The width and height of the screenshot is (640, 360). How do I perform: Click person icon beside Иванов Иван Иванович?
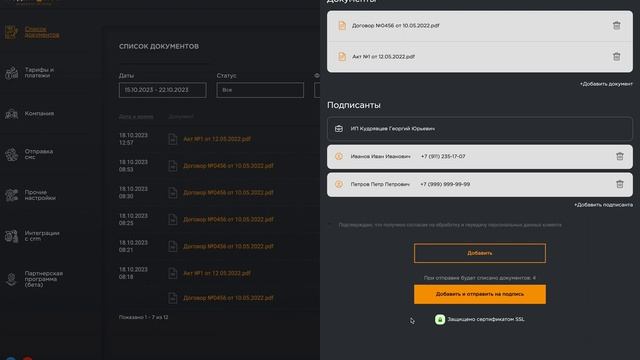(x=339, y=156)
